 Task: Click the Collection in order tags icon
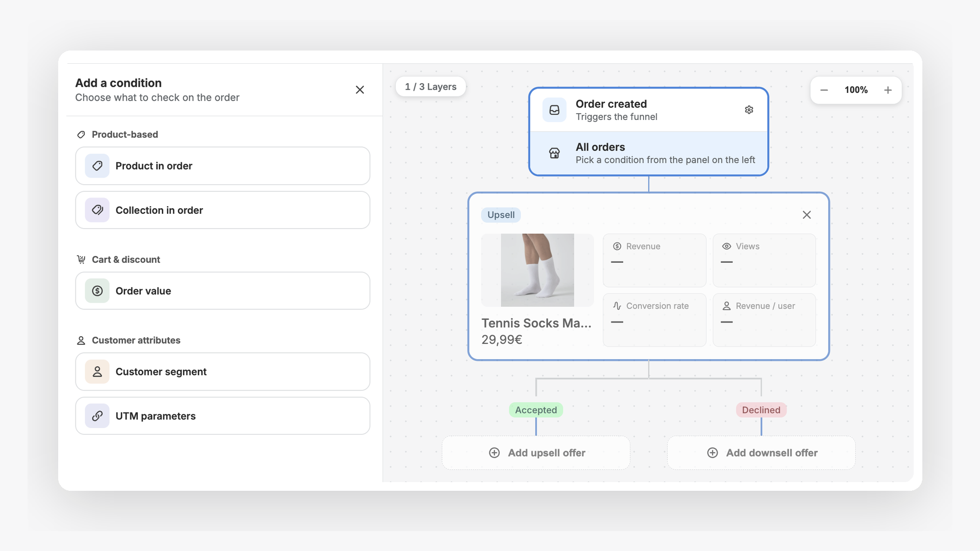pos(97,210)
